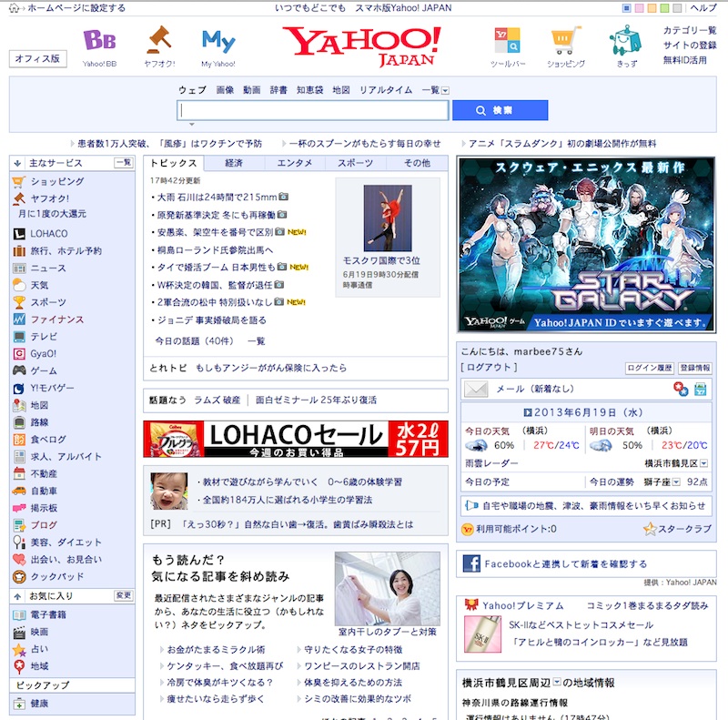728x720 pixels.
Task: Open Yahoo! BB from the top icon row
Action: click(98, 42)
